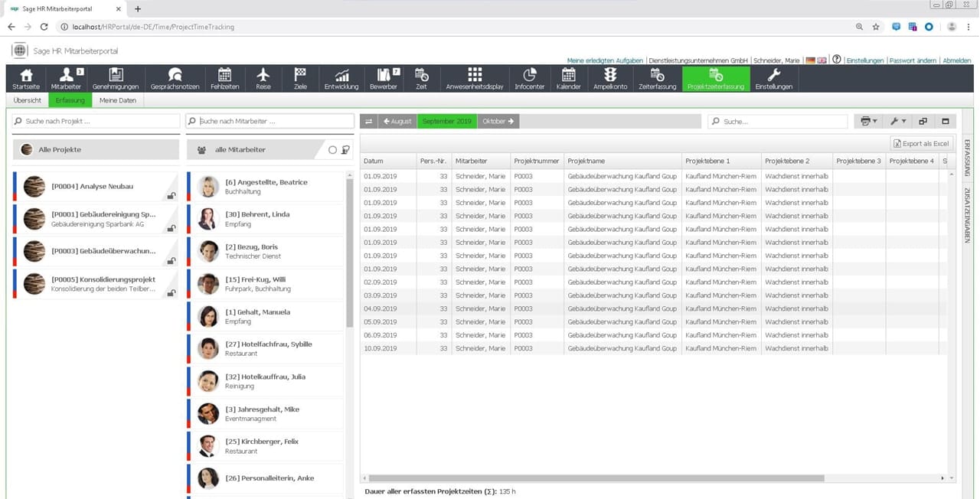Open the Reise travel module
Image resolution: width=980 pixels, height=499 pixels.
point(263,79)
